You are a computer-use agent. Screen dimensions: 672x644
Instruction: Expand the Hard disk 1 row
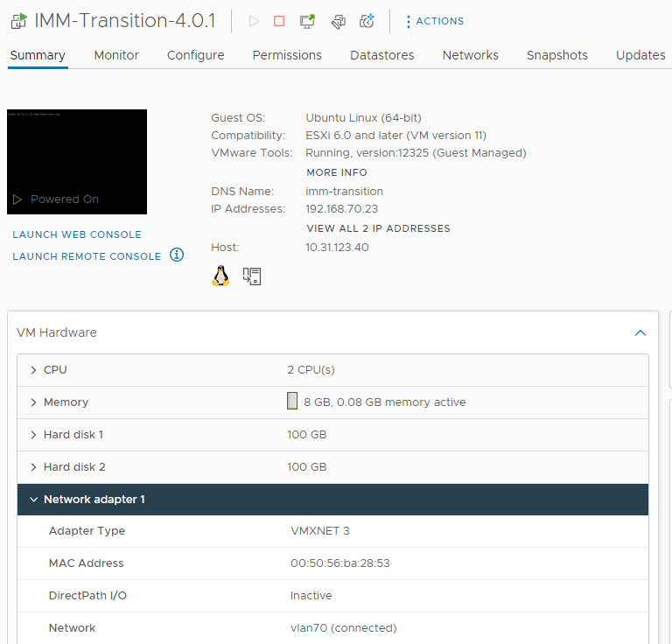[33, 435]
